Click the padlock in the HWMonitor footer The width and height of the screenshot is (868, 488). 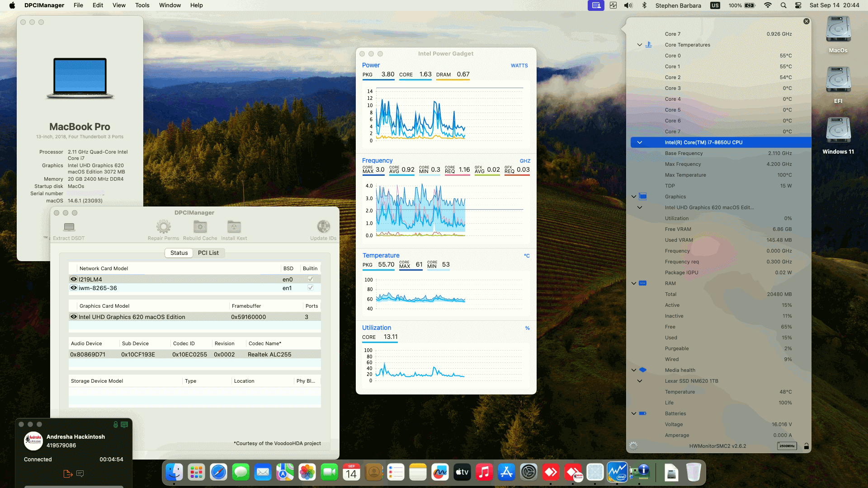pyautogui.click(x=807, y=446)
